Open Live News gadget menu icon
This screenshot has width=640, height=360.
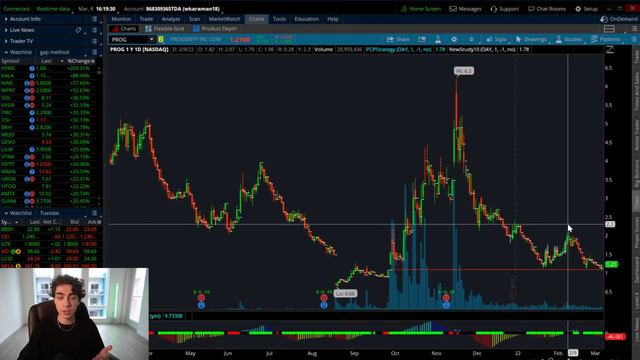coord(94,30)
